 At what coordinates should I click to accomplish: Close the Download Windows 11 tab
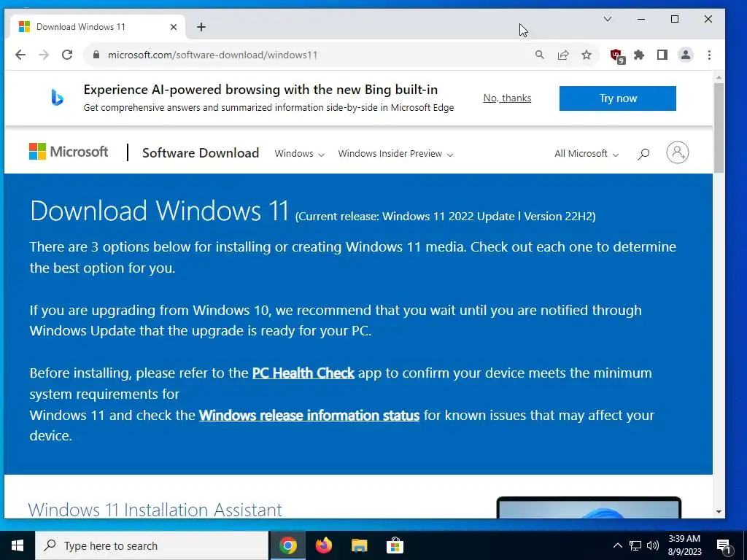tap(174, 27)
